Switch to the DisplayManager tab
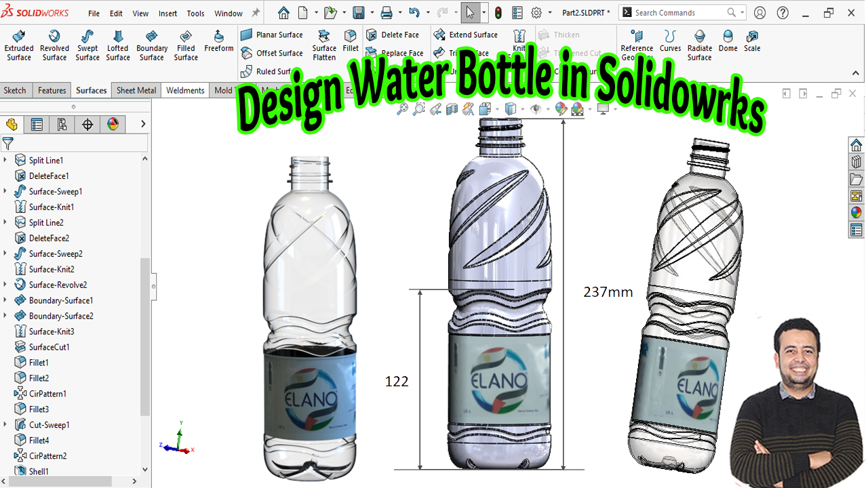 point(113,124)
